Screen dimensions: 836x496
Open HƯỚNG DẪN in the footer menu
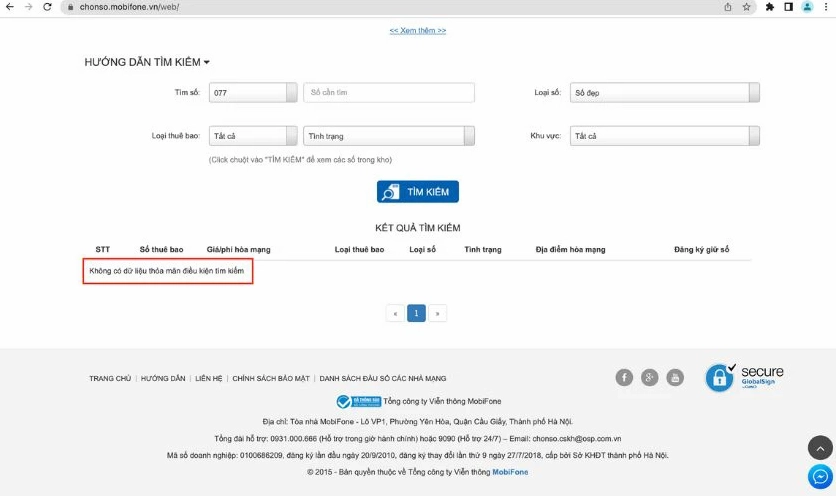(x=163, y=378)
